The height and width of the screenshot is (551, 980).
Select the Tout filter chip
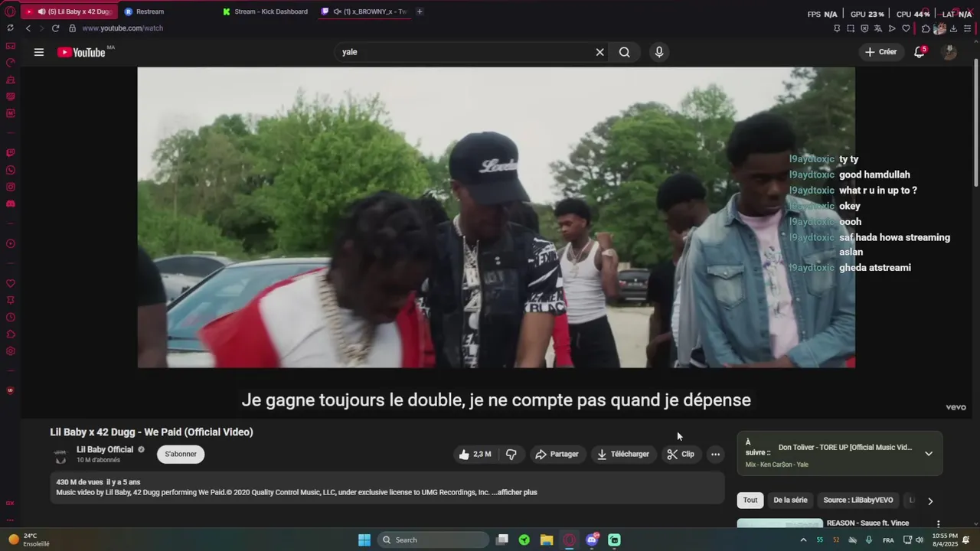click(x=750, y=500)
